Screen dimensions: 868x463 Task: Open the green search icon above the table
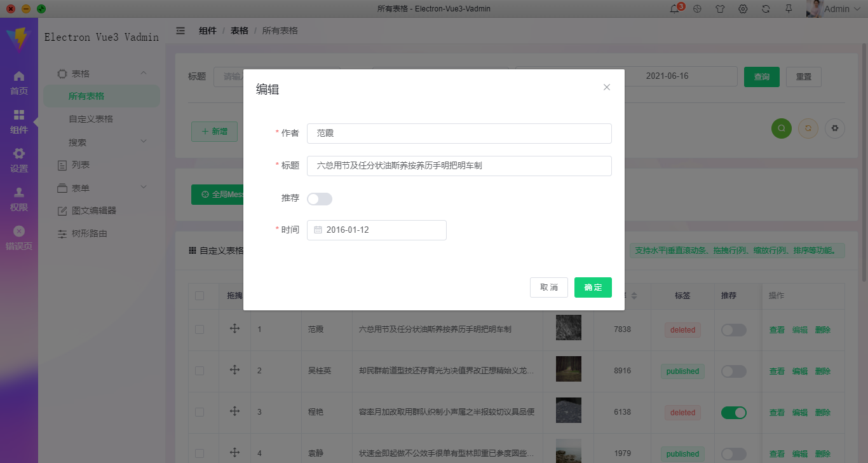pos(781,128)
